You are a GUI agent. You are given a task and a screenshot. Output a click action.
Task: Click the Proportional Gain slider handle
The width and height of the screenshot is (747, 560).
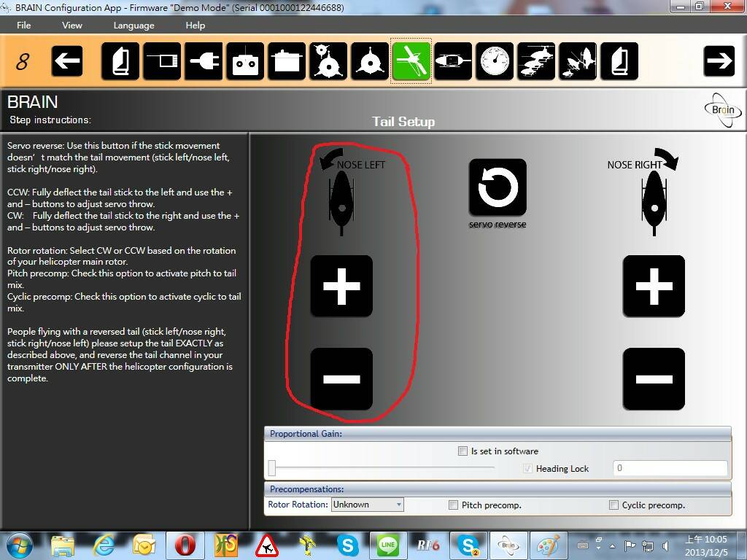coord(272,468)
